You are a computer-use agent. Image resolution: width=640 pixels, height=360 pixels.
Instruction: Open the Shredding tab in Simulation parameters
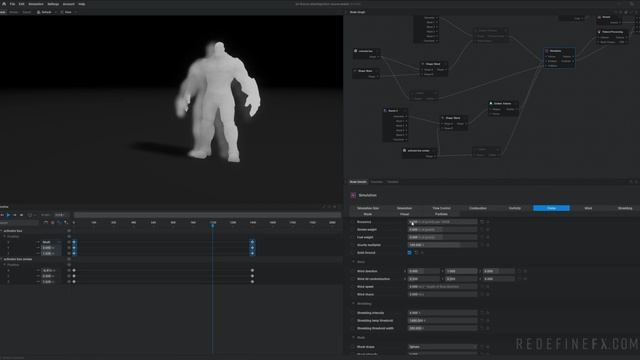(624, 208)
